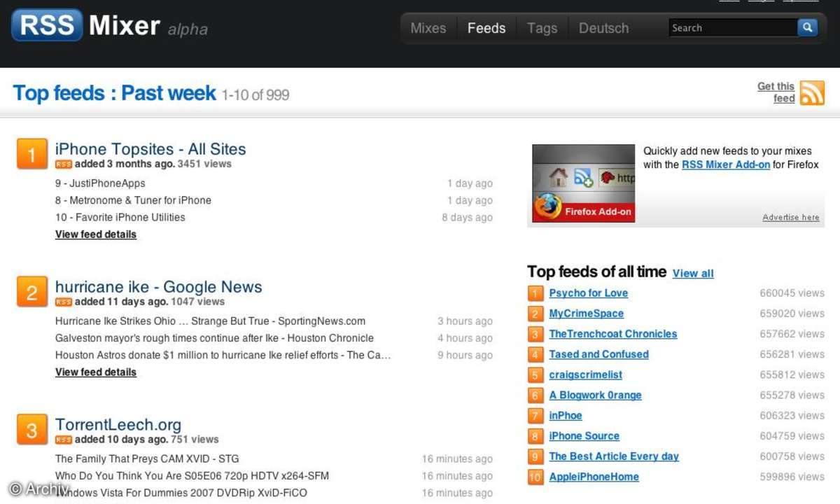Click badge 7 beside inPhoe
The height and width of the screenshot is (504, 840).
tap(535, 416)
